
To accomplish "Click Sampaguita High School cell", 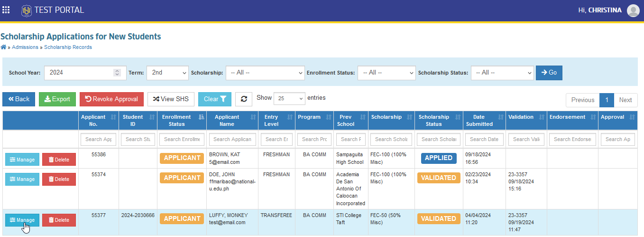I will point(350,158).
